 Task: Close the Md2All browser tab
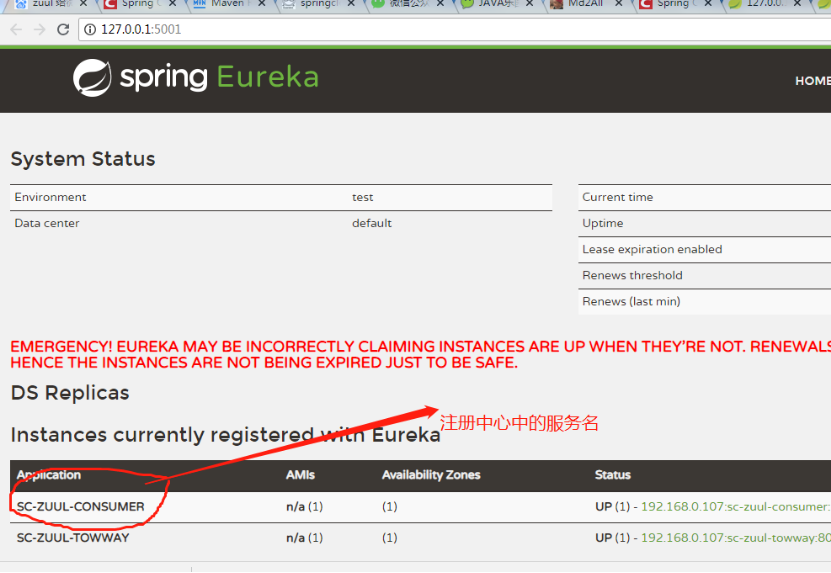coord(618,3)
